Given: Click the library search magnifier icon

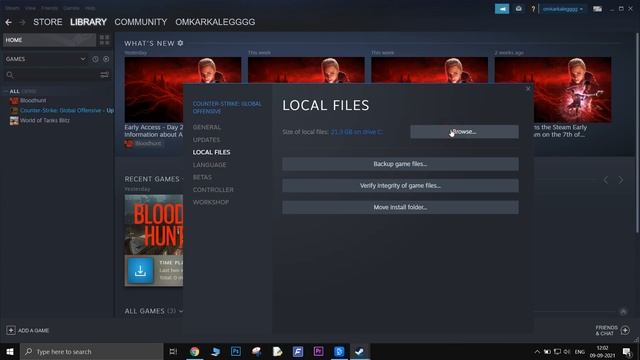Looking at the screenshot, I should point(10,75).
